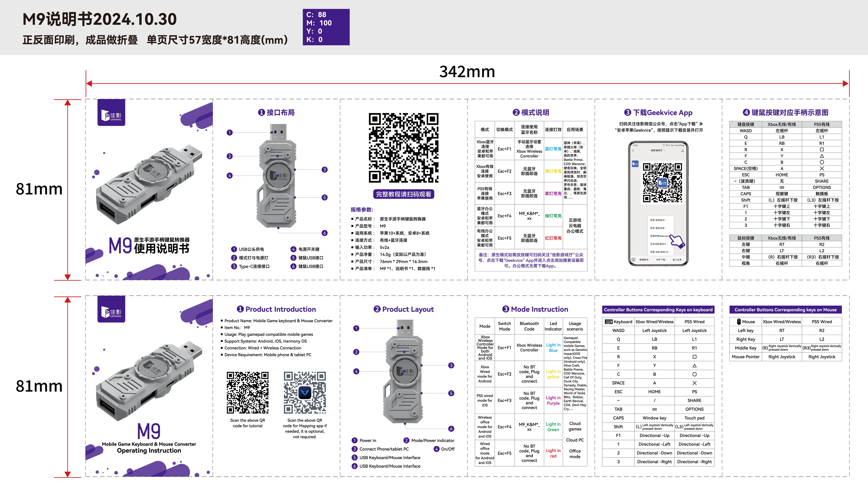Image resolution: width=868 pixels, height=495 pixels.
Task: Click the 模式说明 heading
Action: [531, 112]
